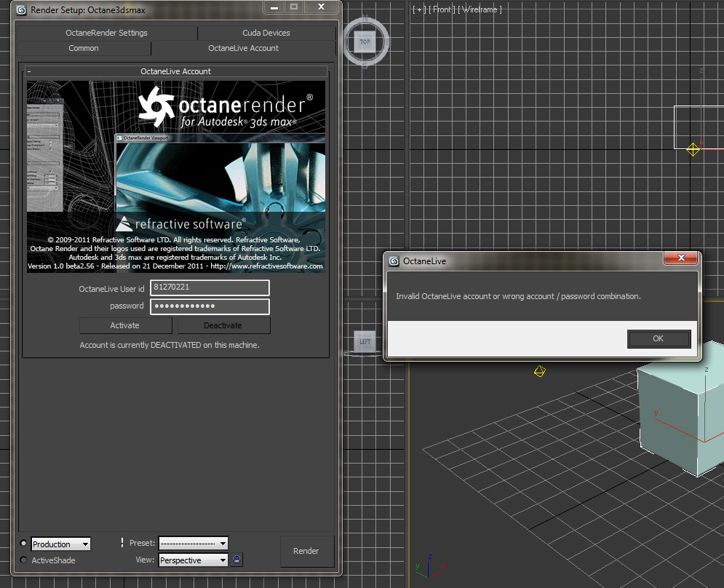The height and width of the screenshot is (588, 724).
Task: Close the OctaneLive error dialog
Action: (680, 258)
